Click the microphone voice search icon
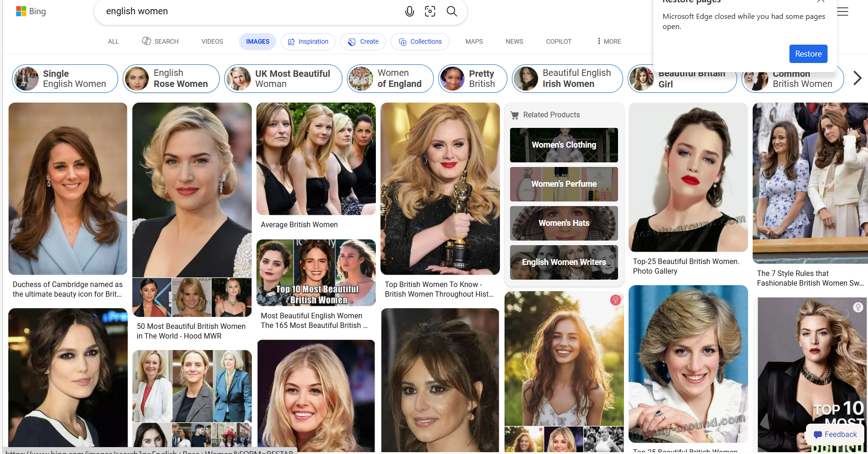The height and width of the screenshot is (454, 868). (x=409, y=11)
